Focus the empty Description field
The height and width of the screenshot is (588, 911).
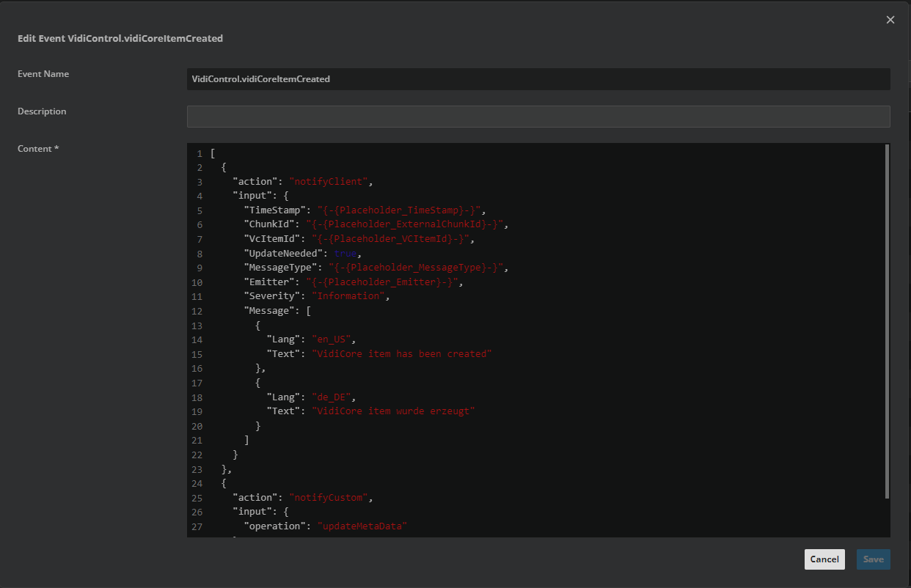[x=538, y=117]
